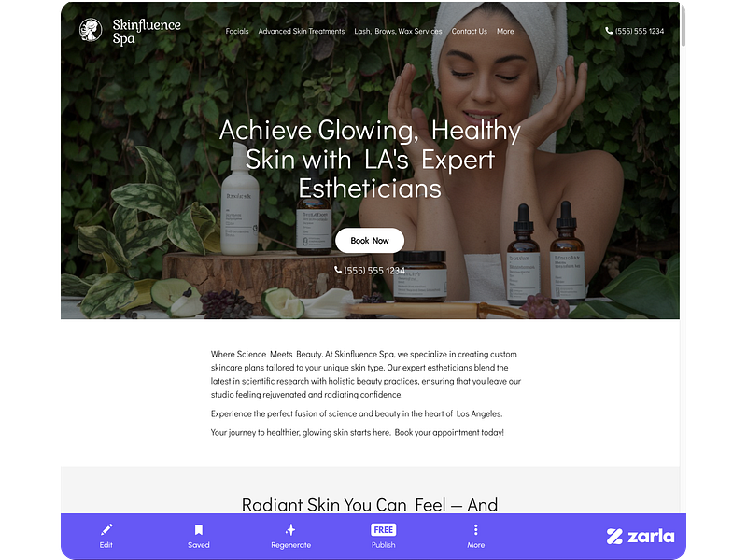Click the phone icon in the header
The width and height of the screenshot is (747, 560).
coord(609,31)
